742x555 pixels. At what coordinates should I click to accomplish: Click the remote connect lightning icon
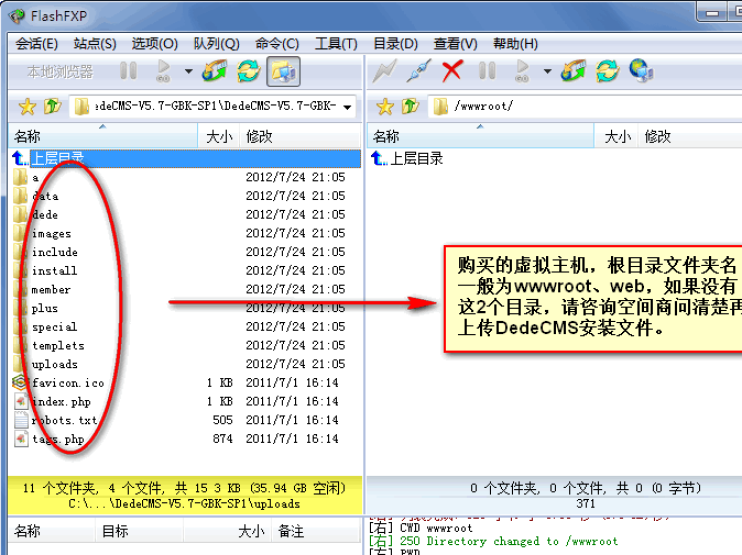coord(385,71)
